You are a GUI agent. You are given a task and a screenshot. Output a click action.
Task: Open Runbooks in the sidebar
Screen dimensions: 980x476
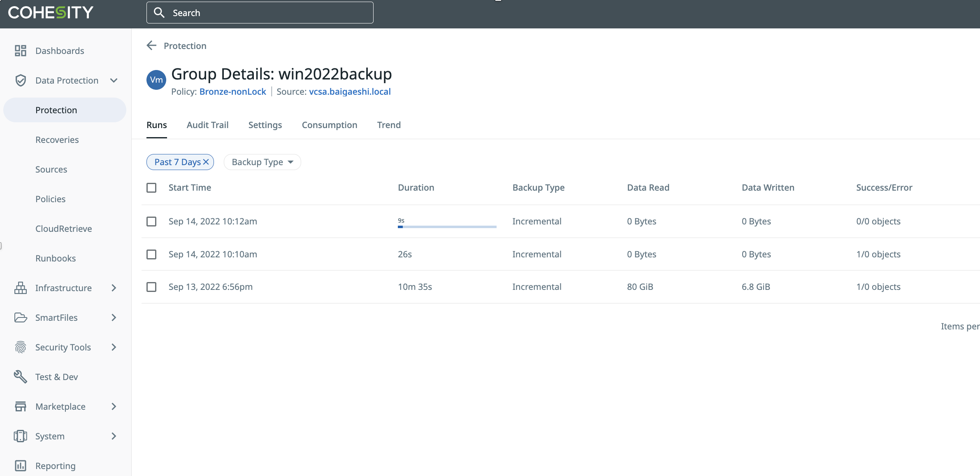56,258
